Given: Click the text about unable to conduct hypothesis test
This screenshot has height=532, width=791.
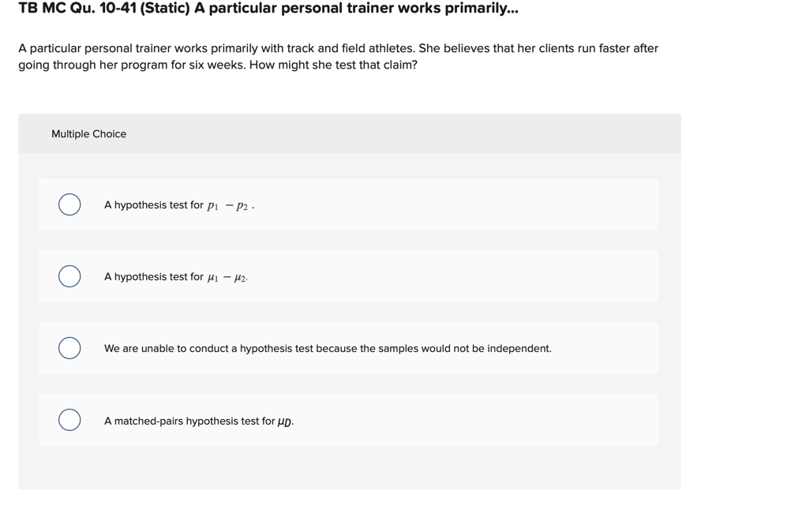Looking at the screenshot, I should click(328, 348).
